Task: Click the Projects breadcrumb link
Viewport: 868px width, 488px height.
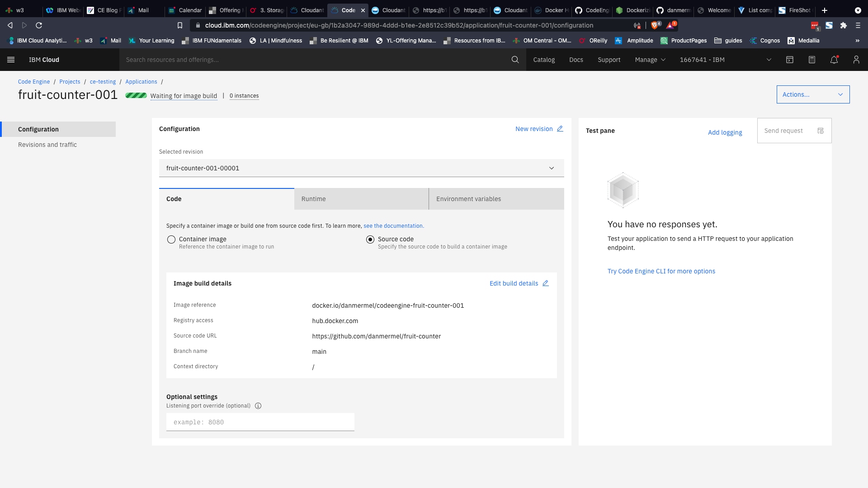Action: coord(70,82)
